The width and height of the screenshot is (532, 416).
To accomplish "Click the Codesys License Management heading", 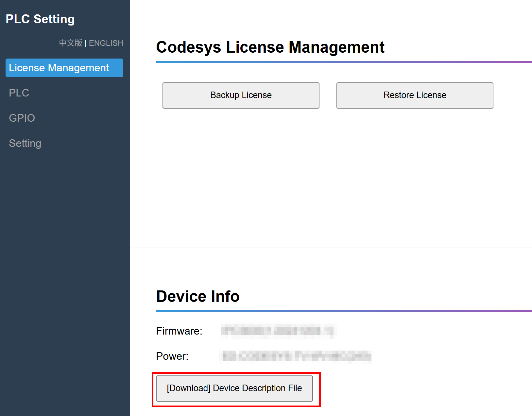I will click(x=270, y=47).
